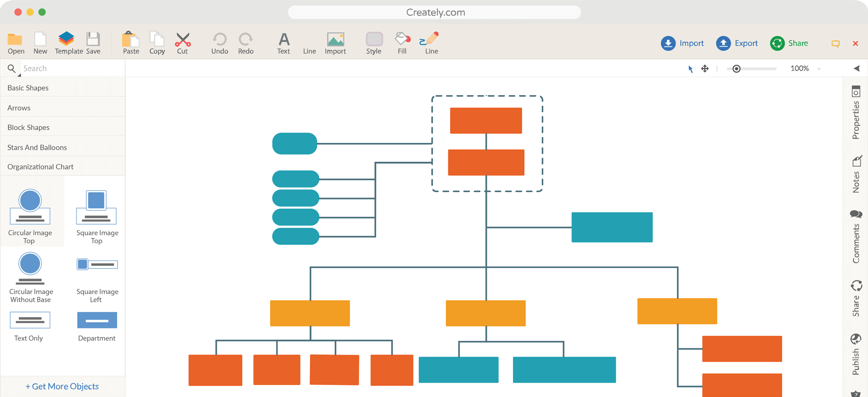This screenshot has width=868, height=397.
Task: Select the Cut scissors tool
Action: (x=183, y=40)
